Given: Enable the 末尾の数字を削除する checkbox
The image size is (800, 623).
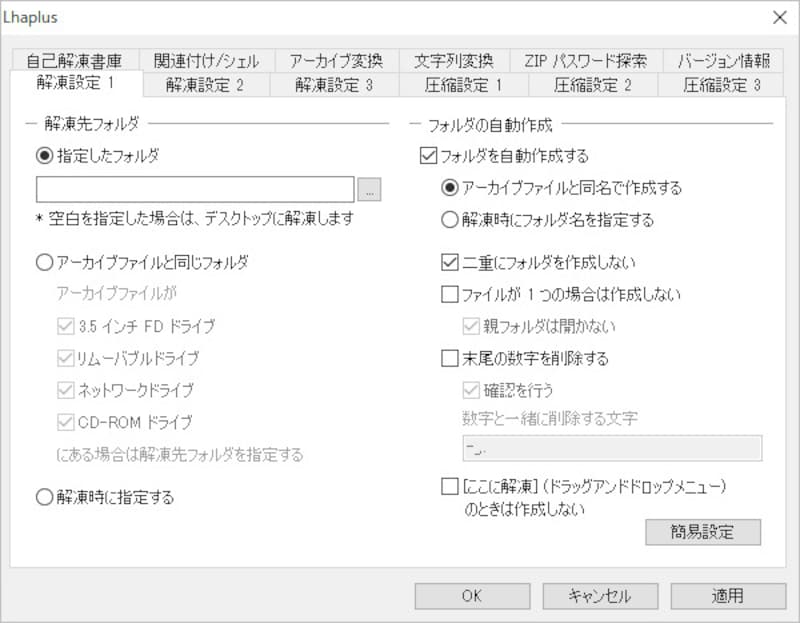Looking at the screenshot, I should [x=447, y=355].
